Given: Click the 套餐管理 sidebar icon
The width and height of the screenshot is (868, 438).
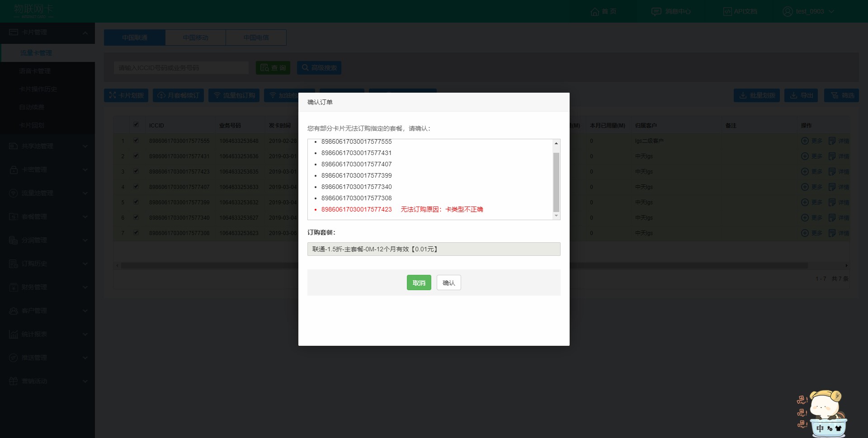Looking at the screenshot, I should (14, 217).
